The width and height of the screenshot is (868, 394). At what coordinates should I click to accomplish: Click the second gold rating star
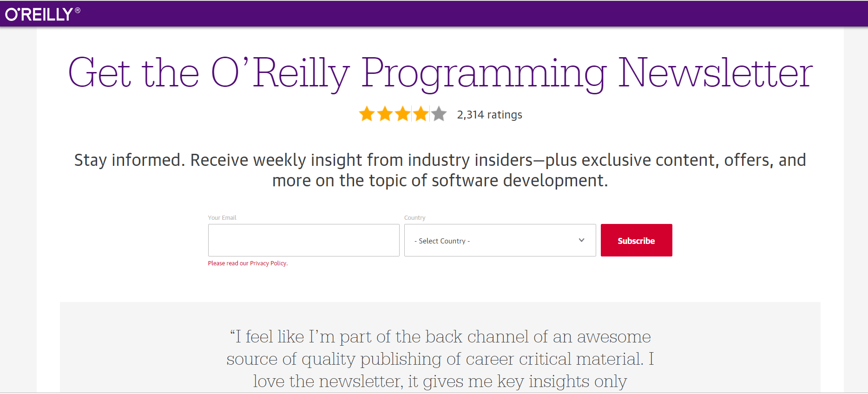coord(385,114)
